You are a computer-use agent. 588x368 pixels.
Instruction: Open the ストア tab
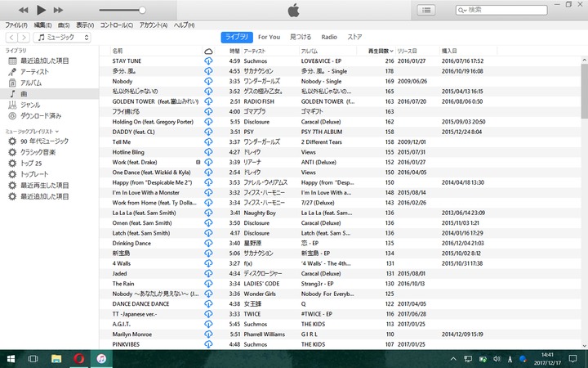click(x=354, y=38)
